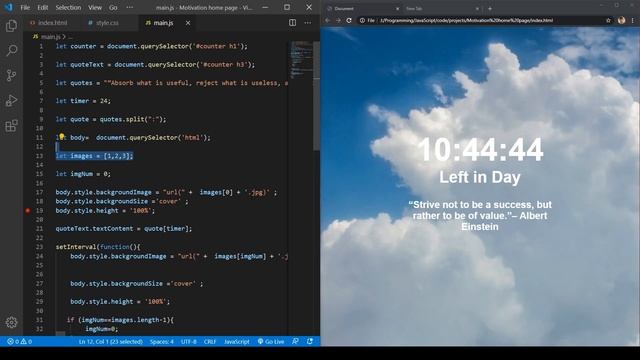Click line 15 'let imgNum = 0;'
This screenshot has height=360, width=640.
coord(83,174)
